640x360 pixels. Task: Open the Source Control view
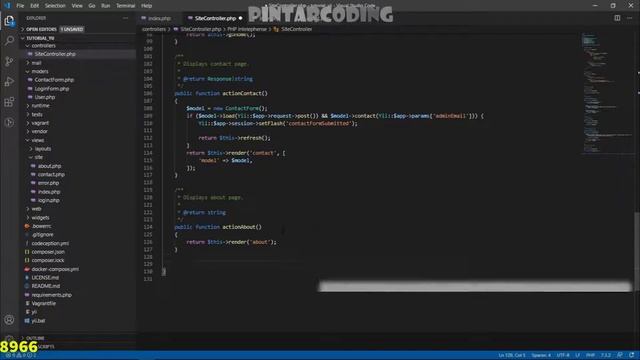pos(9,61)
